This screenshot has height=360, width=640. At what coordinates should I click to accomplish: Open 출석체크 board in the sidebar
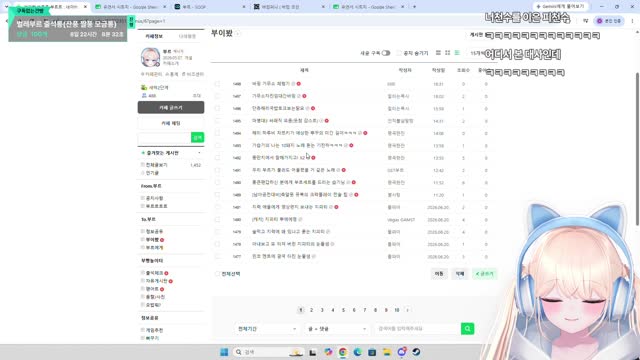click(155, 273)
